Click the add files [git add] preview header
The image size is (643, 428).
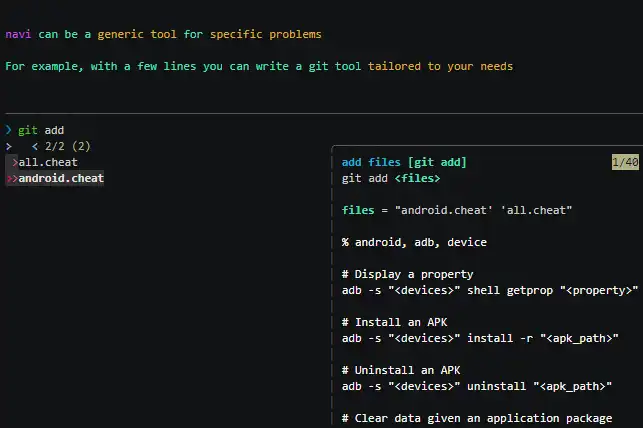coord(404,162)
